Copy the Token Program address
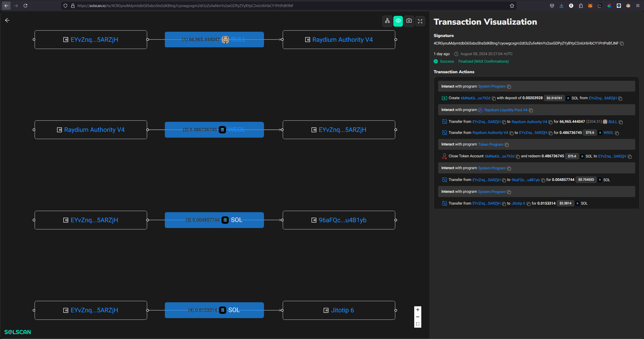The height and width of the screenshot is (339, 644). pos(507,145)
